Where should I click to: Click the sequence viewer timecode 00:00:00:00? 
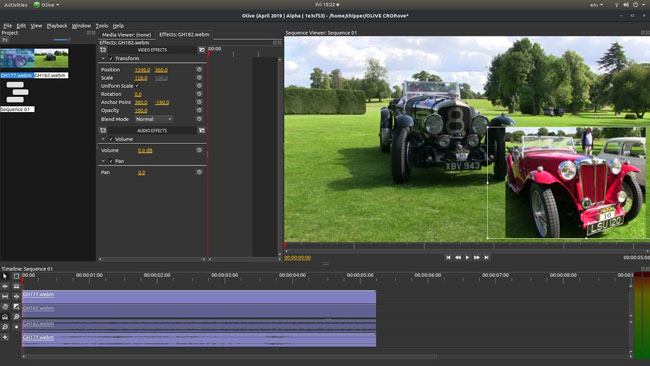coord(297,258)
